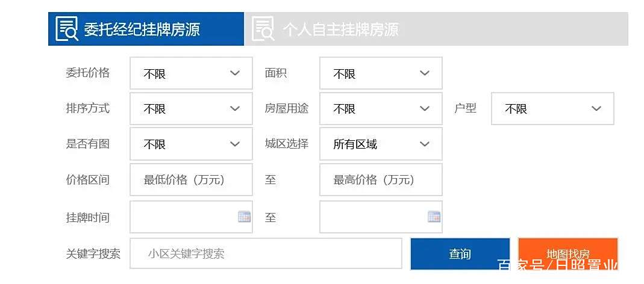Click the start date calendar icon for 挂牌时间
Viewport: 644px width, 284px height.
[x=244, y=217]
